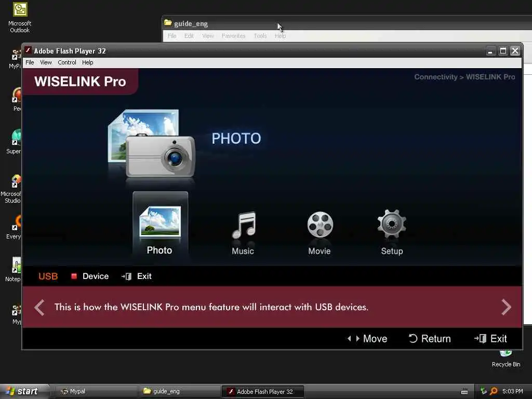Open Tools menu in guide_eng window
This screenshot has height=399, width=532.
click(260, 36)
